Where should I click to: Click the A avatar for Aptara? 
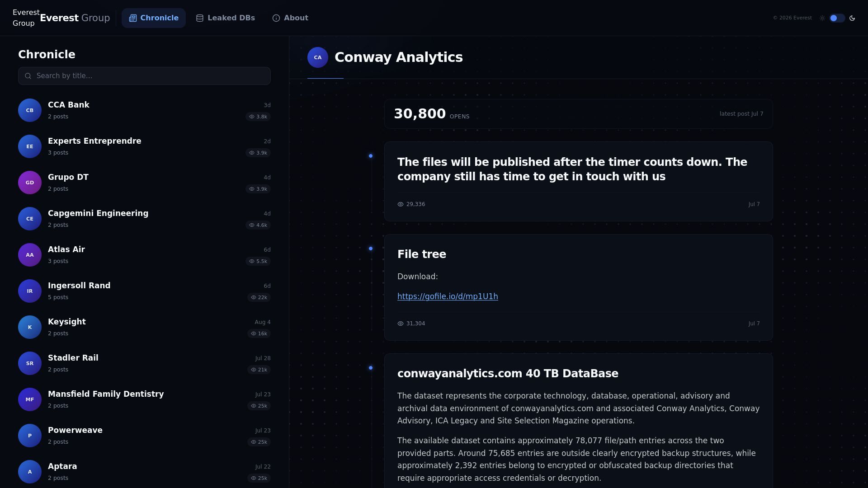coord(30,472)
